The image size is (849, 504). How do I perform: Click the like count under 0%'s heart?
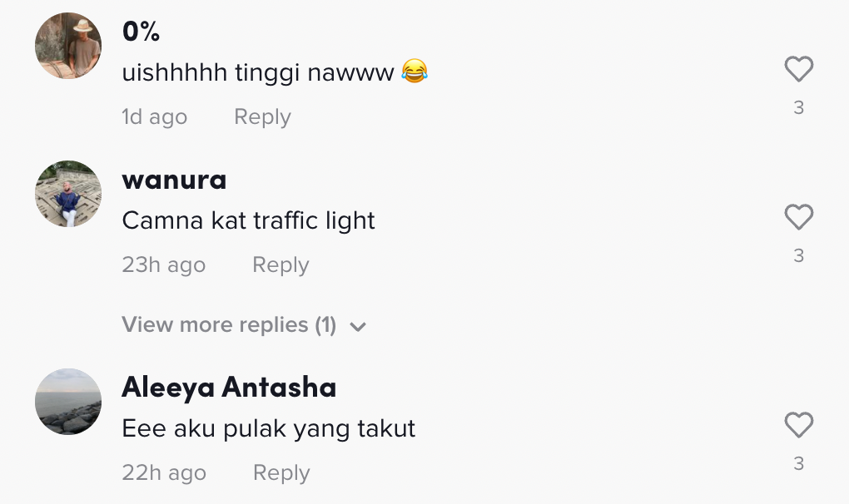[x=798, y=107]
